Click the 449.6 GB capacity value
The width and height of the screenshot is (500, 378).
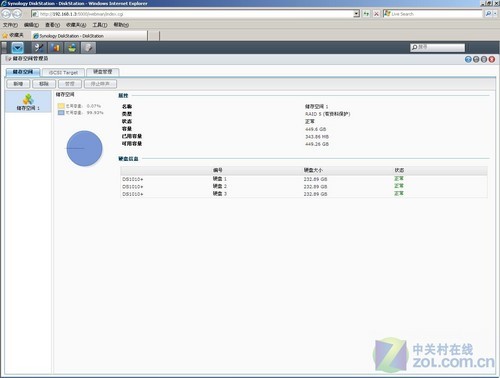(x=316, y=129)
